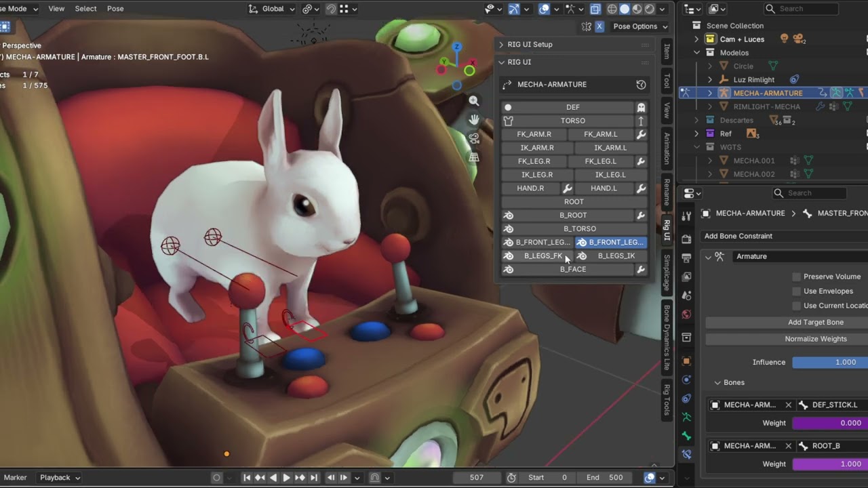Click the Influence slider value

[x=830, y=363]
